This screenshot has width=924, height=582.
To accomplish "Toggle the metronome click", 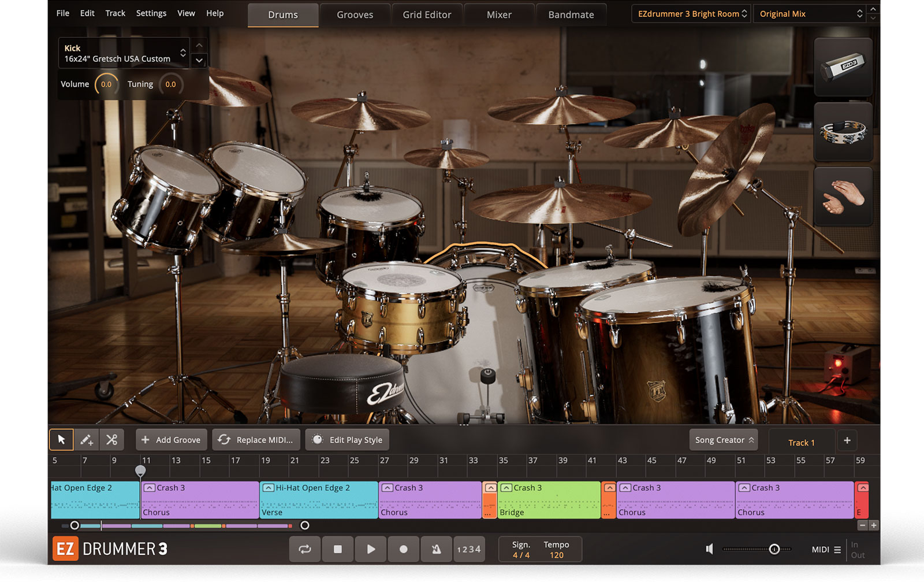I will [437, 549].
